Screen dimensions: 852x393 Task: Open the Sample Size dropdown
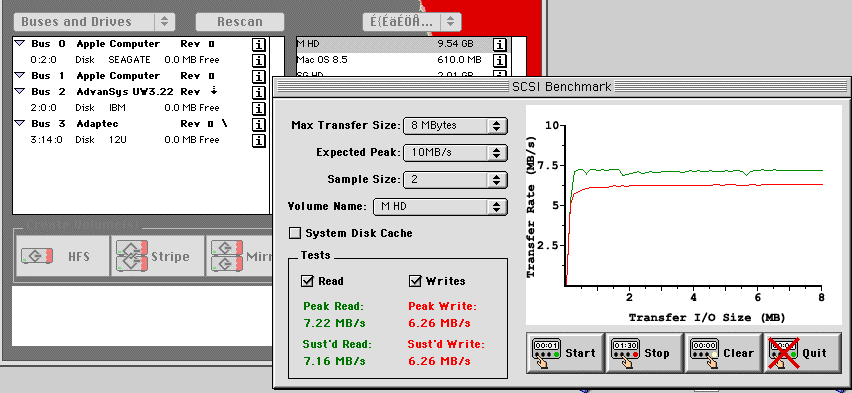click(455, 179)
